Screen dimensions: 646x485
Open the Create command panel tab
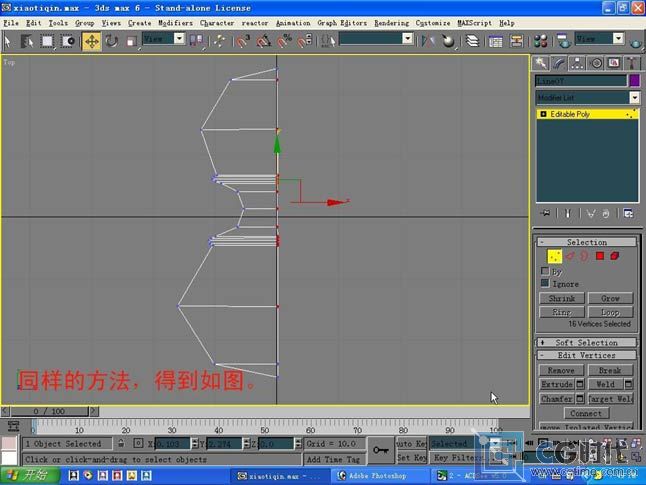coord(540,63)
